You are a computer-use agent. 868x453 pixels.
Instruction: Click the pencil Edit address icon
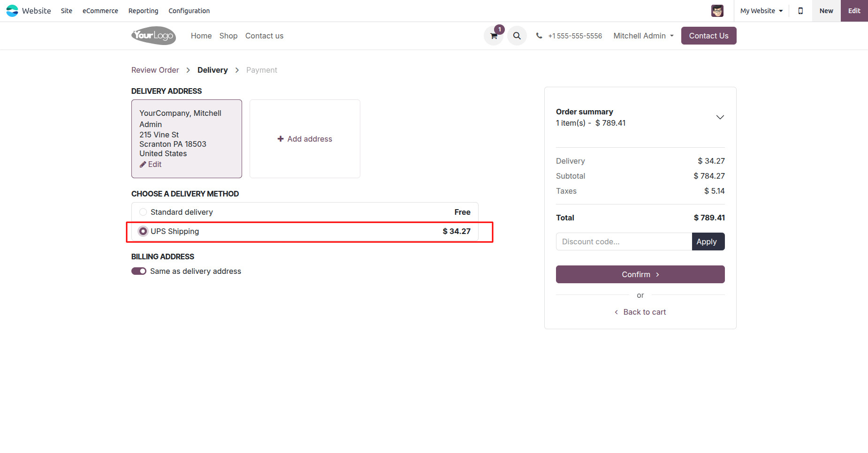tap(143, 165)
